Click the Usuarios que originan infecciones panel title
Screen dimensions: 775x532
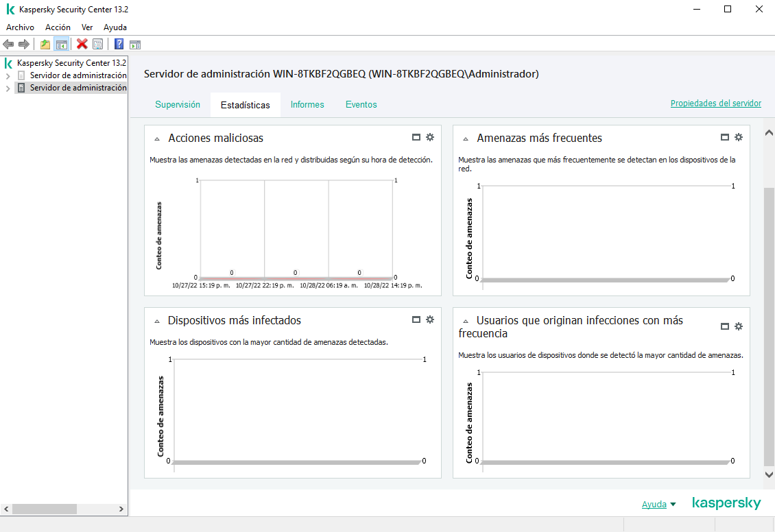click(571, 327)
